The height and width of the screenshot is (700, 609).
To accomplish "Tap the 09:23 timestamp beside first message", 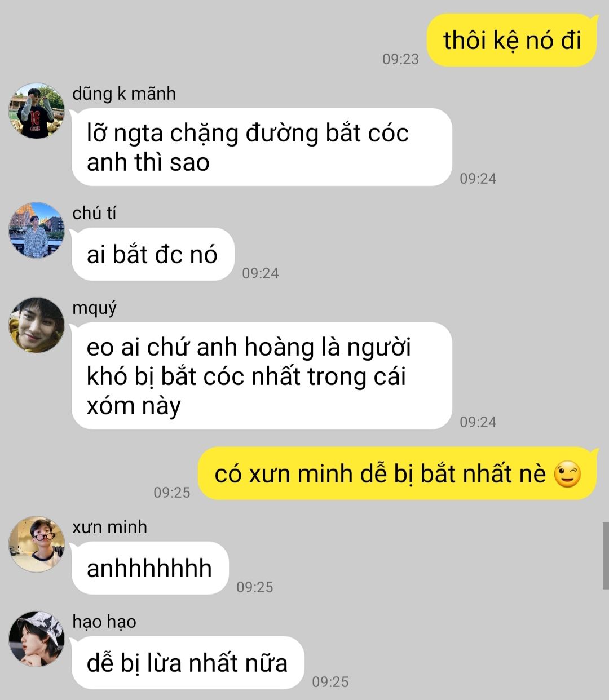I will pyautogui.click(x=400, y=59).
